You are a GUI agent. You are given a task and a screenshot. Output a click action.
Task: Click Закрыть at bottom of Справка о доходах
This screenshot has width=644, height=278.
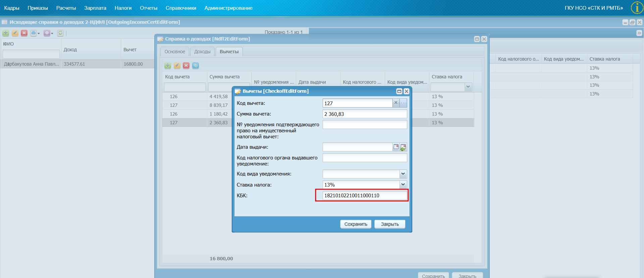click(x=467, y=276)
